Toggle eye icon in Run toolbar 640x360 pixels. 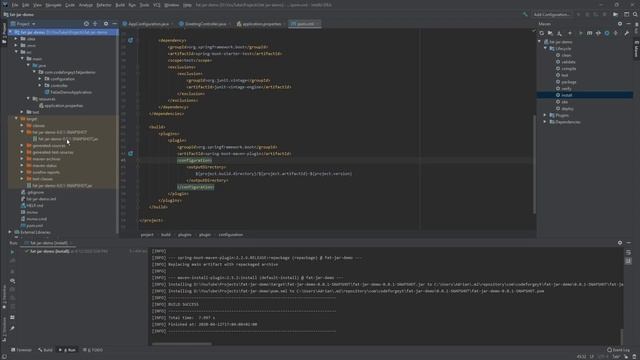[x=12, y=281]
